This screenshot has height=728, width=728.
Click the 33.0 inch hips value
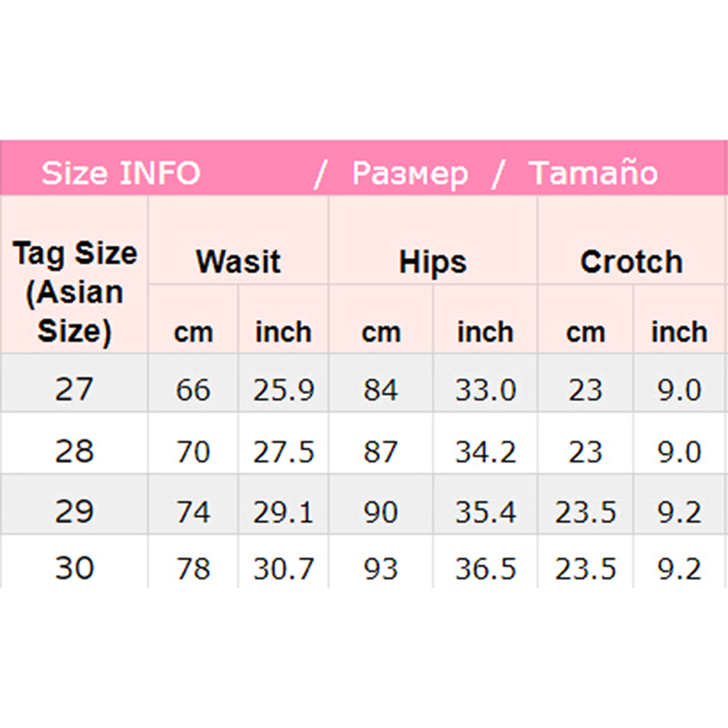pos(485,390)
